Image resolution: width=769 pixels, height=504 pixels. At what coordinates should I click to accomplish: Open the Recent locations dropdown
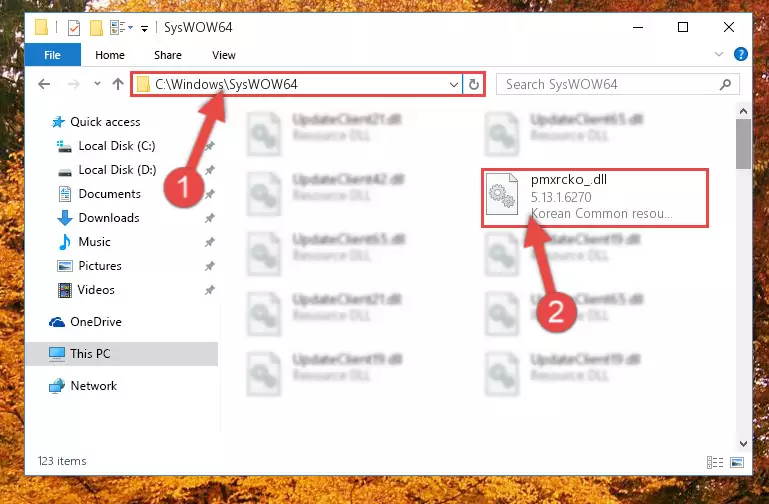click(97, 84)
